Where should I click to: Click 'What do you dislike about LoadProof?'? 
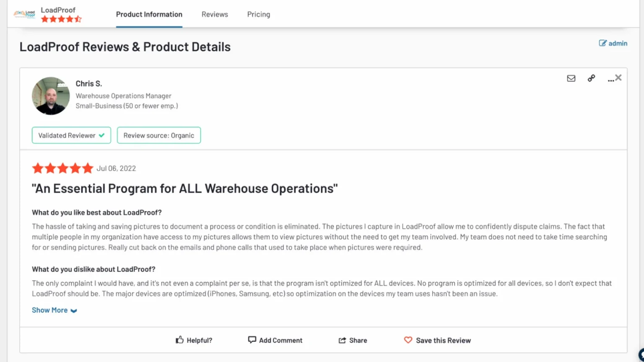[93, 269]
